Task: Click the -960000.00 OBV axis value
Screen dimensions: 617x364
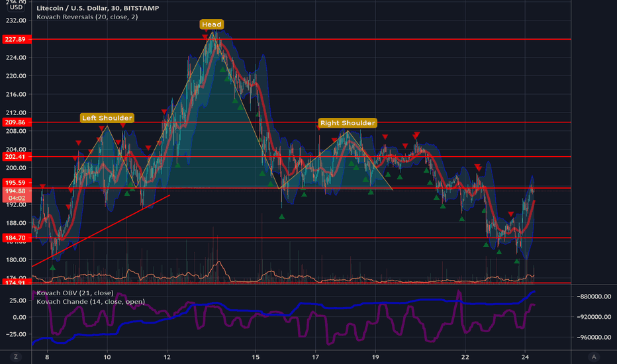Action: coord(594,338)
